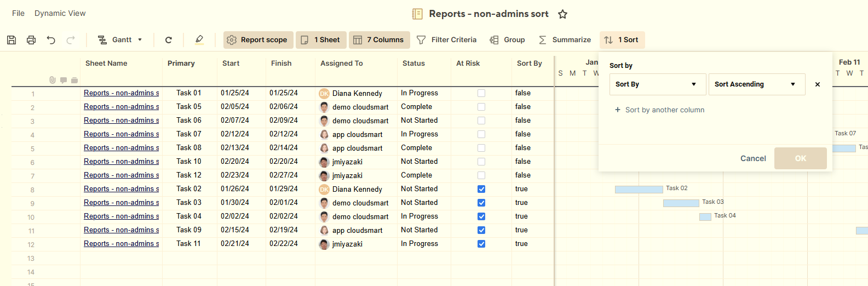Open the Dynamic View menu
Image resolution: width=868 pixels, height=286 pixels.
click(x=60, y=13)
